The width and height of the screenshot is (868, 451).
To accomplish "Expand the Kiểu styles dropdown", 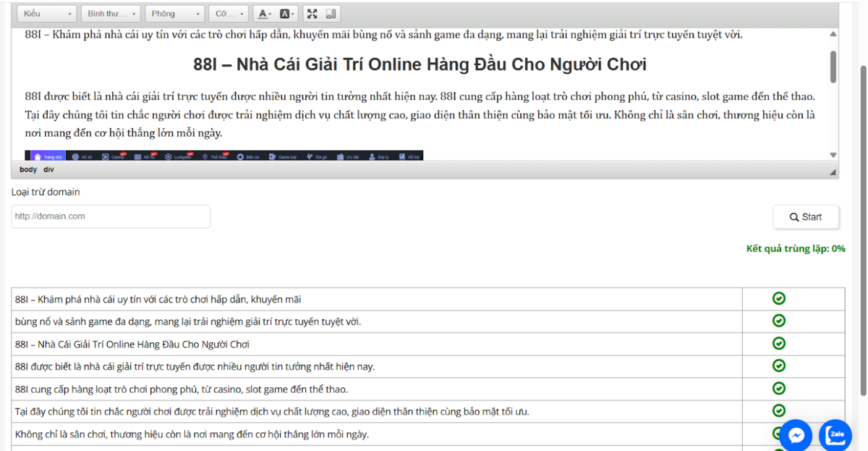I will [x=47, y=14].
